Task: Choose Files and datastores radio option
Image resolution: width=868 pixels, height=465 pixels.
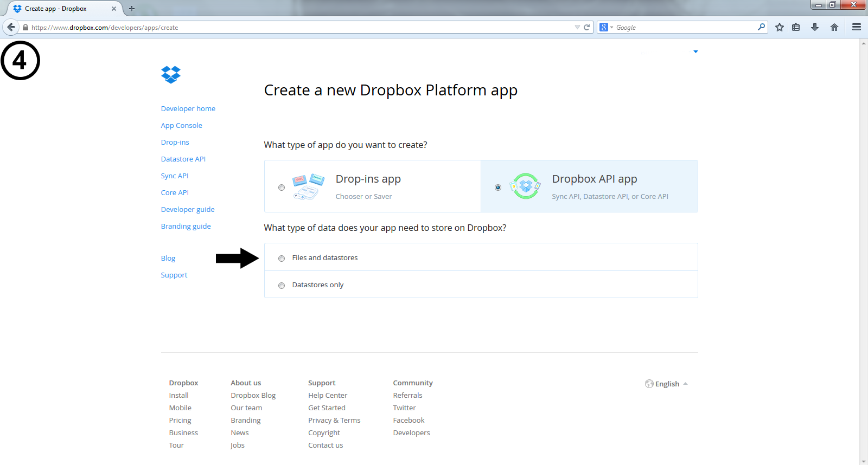Action: [282, 259]
